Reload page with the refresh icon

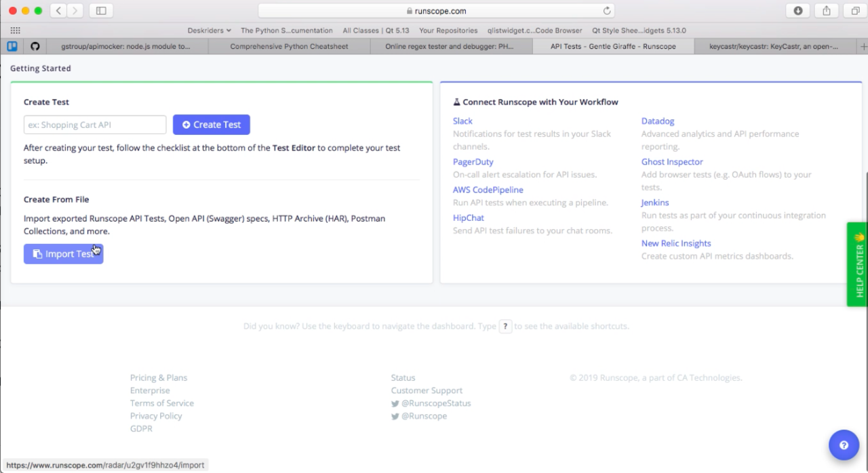(607, 11)
